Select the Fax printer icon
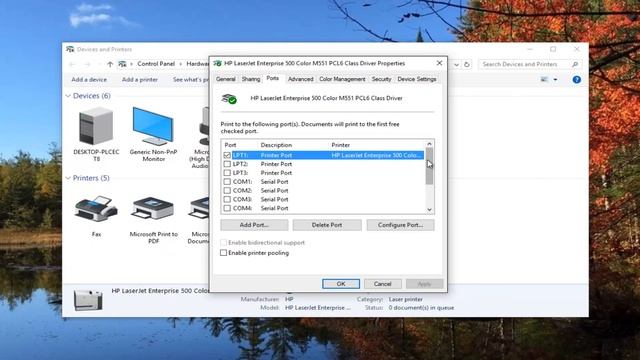The width and height of the screenshot is (640, 360). coord(96,209)
